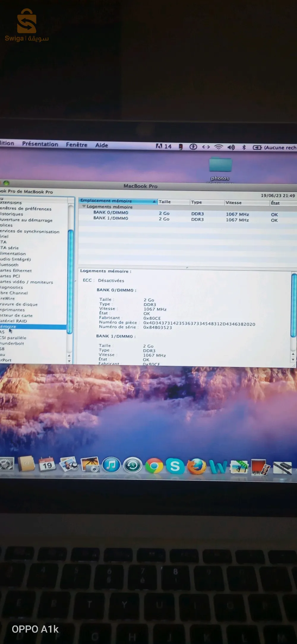Sort by Emplacement mémoire column header
Viewport: 297px width, 644px height.
pos(116,201)
